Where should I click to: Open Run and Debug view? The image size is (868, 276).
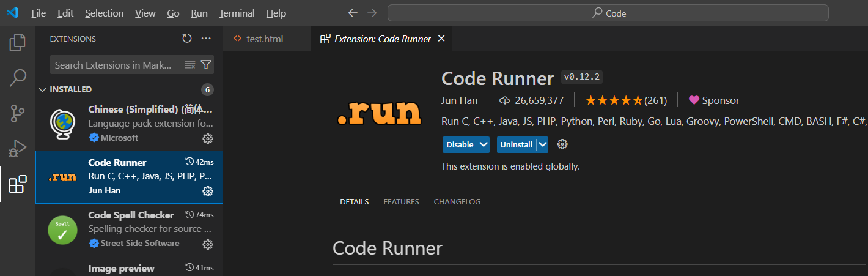(18, 149)
